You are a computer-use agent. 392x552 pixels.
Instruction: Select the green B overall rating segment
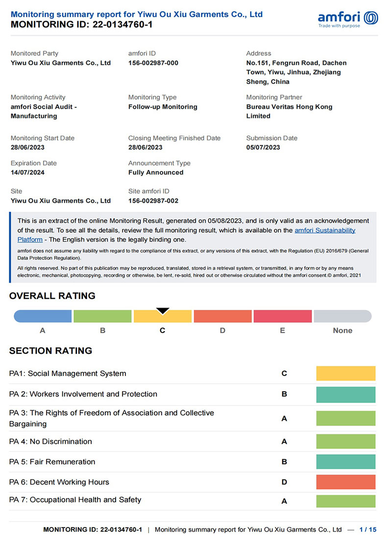click(102, 316)
